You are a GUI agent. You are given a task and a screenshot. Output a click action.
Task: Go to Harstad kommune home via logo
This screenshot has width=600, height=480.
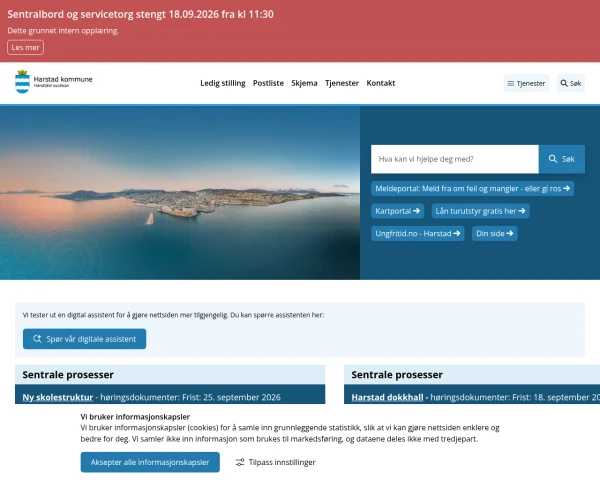[x=54, y=82]
